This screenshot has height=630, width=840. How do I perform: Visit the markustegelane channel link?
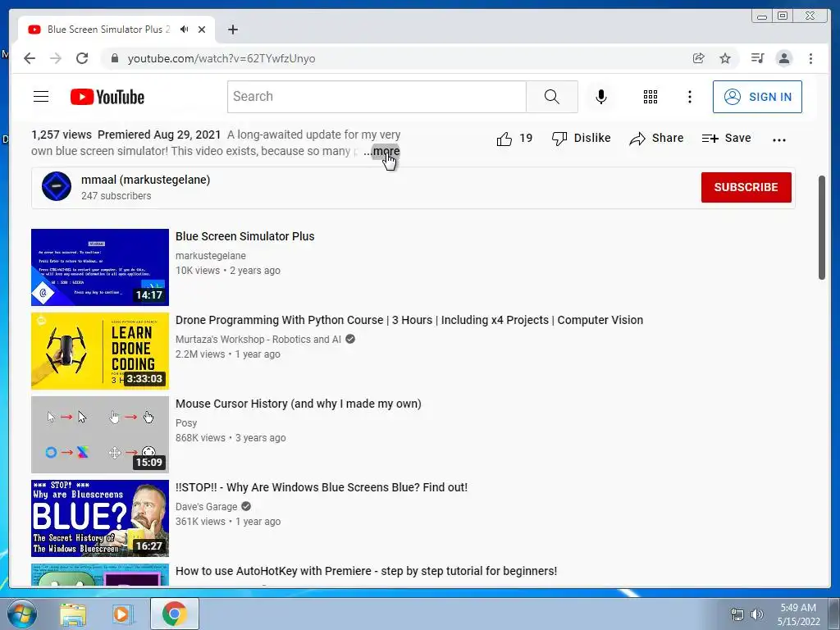coord(211,256)
